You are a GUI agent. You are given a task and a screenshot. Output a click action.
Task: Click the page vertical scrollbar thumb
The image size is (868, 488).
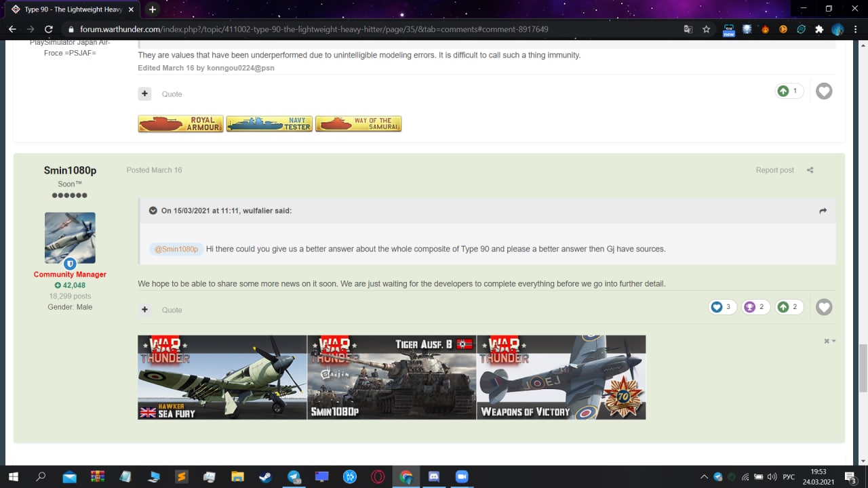coord(863,368)
